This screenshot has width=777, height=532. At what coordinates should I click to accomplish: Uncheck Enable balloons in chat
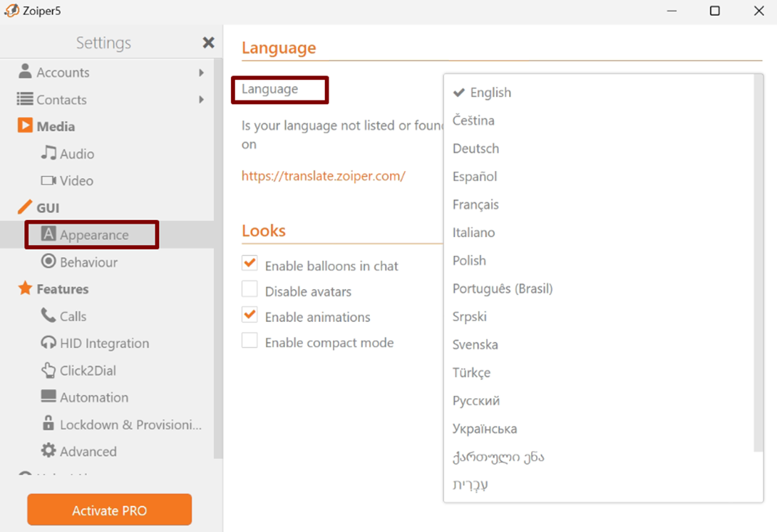(249, 264)
